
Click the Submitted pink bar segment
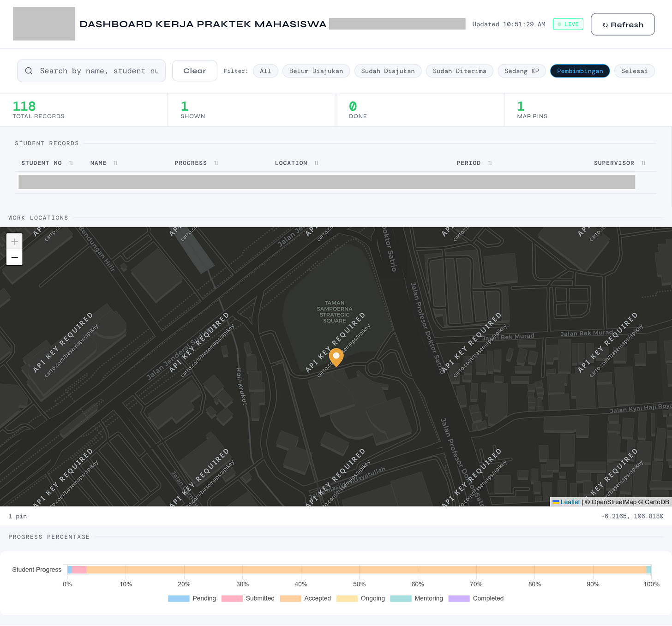coord(79,570)
